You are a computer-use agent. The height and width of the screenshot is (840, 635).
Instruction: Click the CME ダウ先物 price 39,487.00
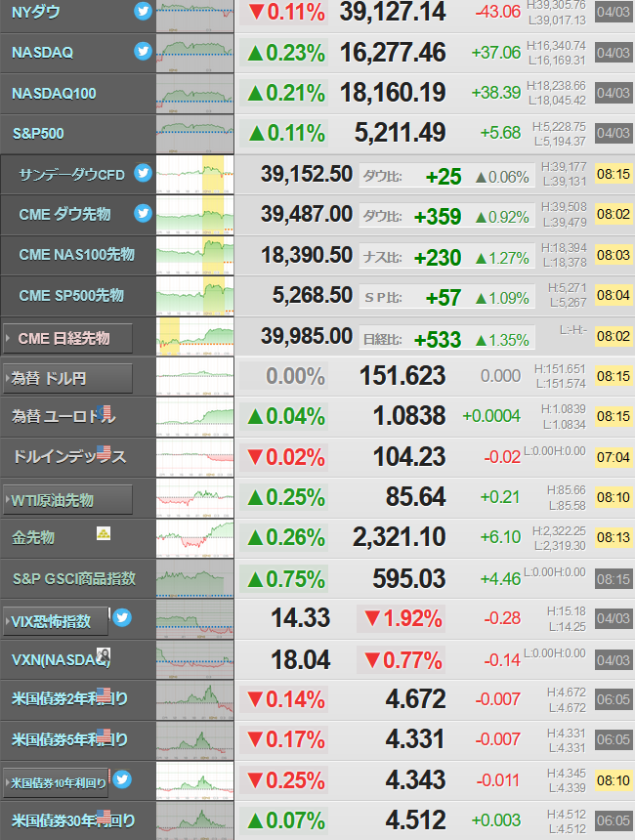(x=307, y=214)
